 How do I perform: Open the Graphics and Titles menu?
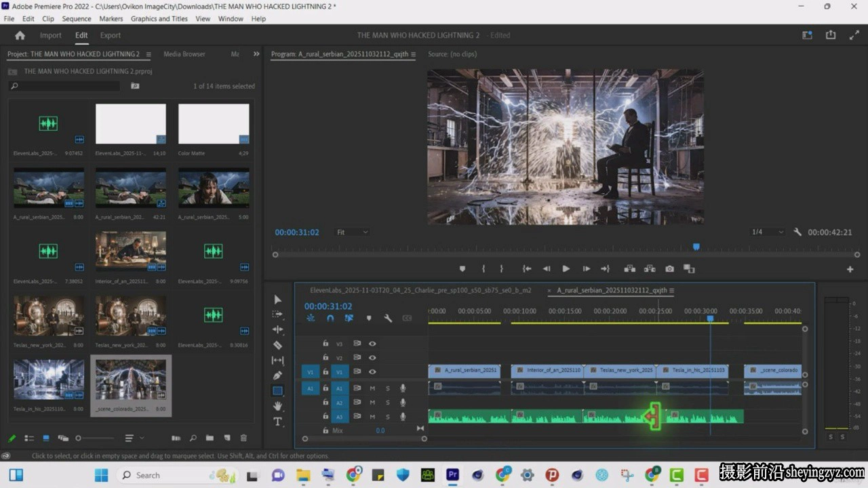159,19
